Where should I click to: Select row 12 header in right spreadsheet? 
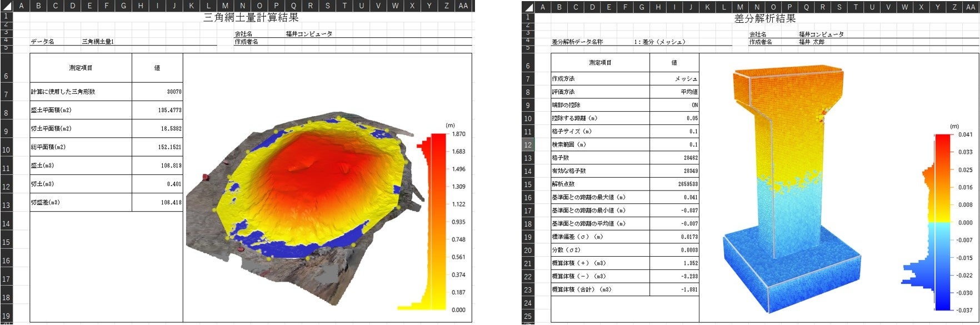pos(528,145)
